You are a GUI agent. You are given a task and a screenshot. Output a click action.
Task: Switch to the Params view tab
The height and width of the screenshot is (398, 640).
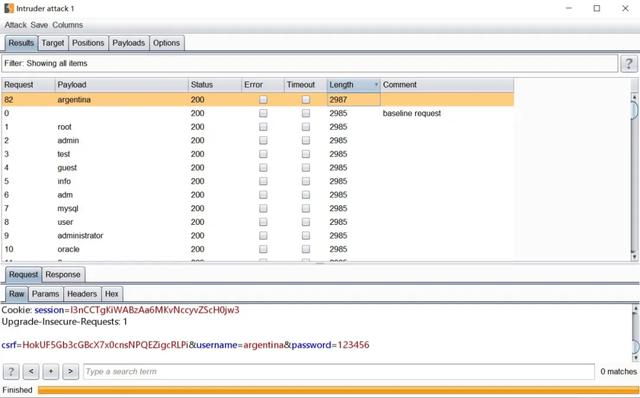pos(45,294)
